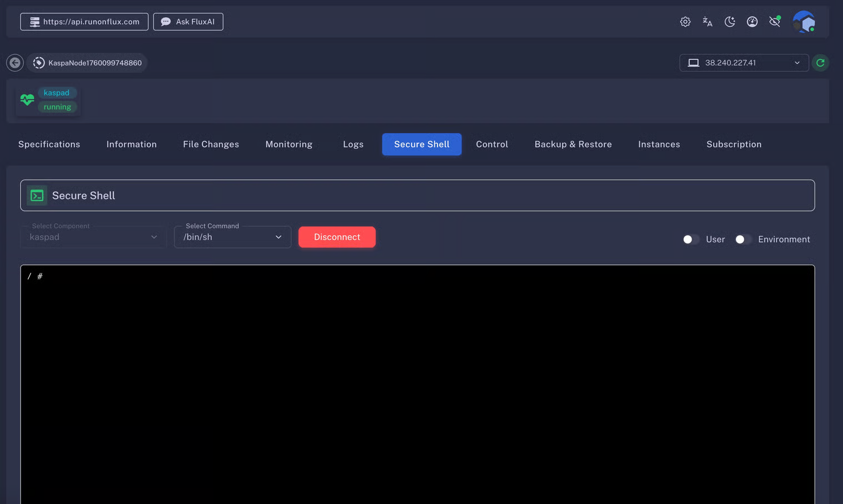Screen dimensions: 843x504
Task: Click the Secure Shell terminal icon
Action: (x=37, y=196)
